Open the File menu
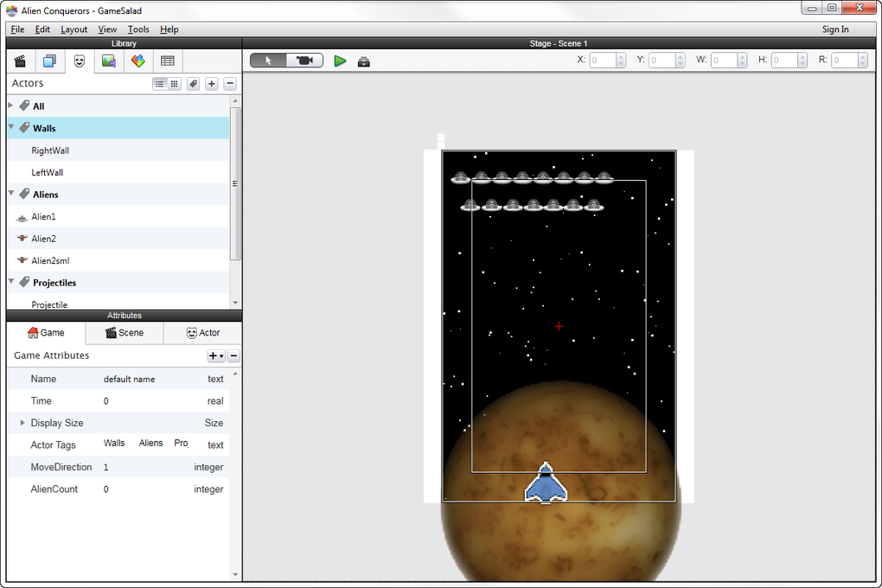This screenshot has height=588, width=882. pos(17,29)
